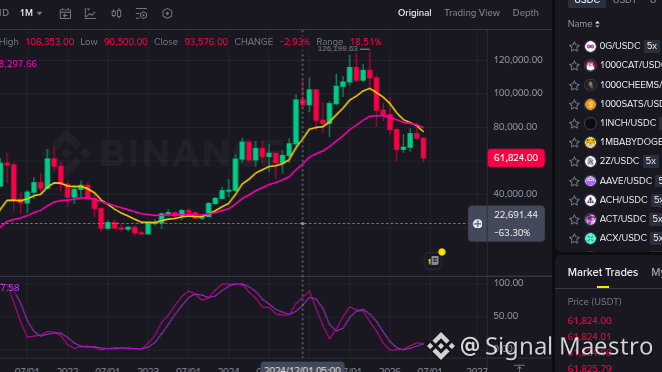
Task: Click the 5x badge next to 0G/USDC
Action: pyautogui.click(x=652, y=46)
